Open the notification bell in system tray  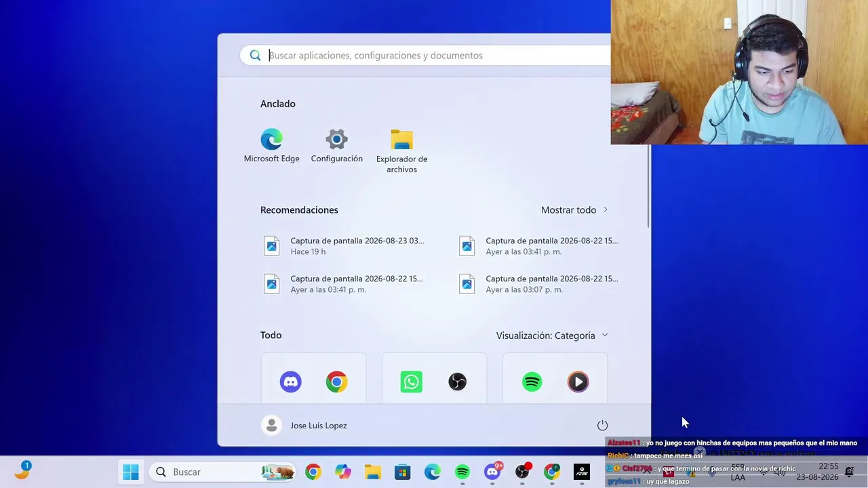(849, 472)
